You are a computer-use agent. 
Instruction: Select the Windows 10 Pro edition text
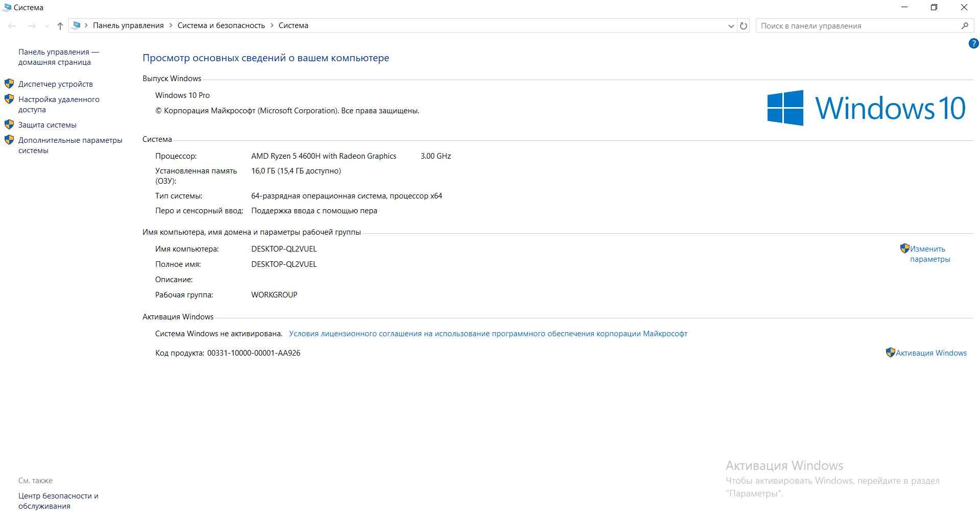click(182, 95)
